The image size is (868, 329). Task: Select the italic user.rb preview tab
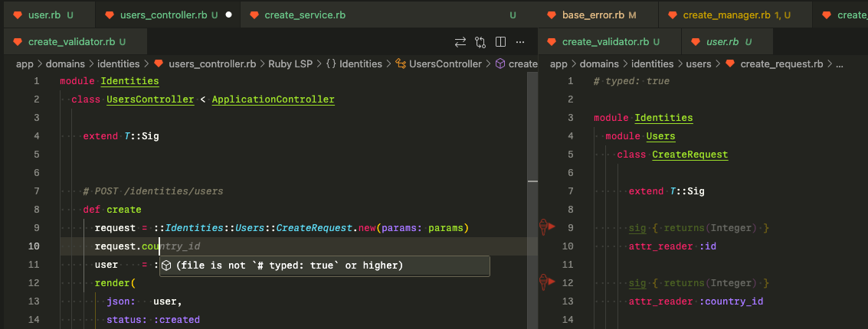pos(727,41)
